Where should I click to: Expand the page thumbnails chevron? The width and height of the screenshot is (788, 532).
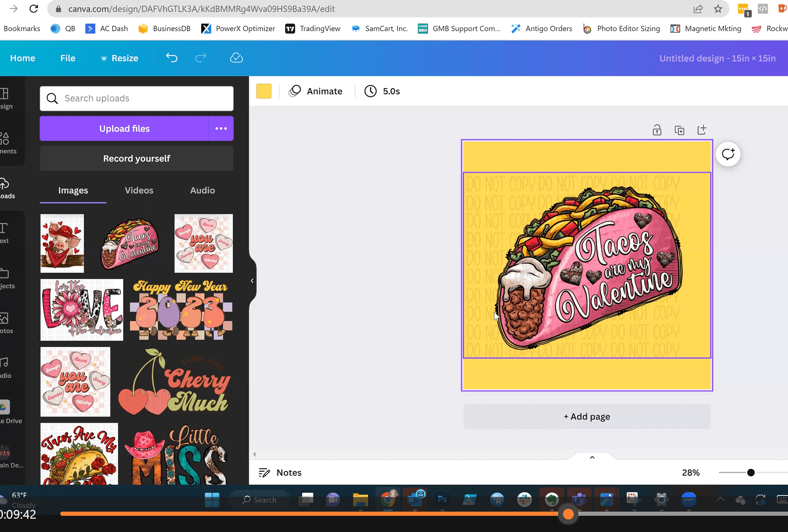[x=592, y=457]
